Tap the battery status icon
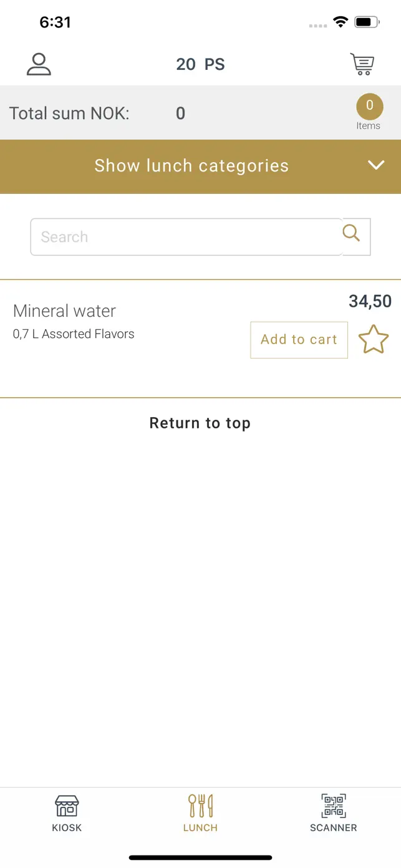Screen dimensions: 401x868 367,22
